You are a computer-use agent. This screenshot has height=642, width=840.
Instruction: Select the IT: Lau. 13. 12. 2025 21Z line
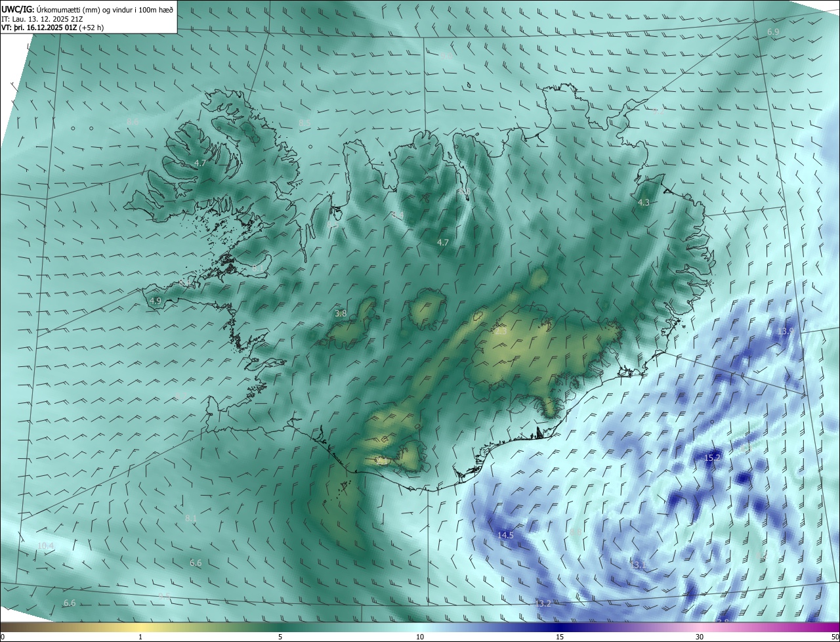point(42,18)
